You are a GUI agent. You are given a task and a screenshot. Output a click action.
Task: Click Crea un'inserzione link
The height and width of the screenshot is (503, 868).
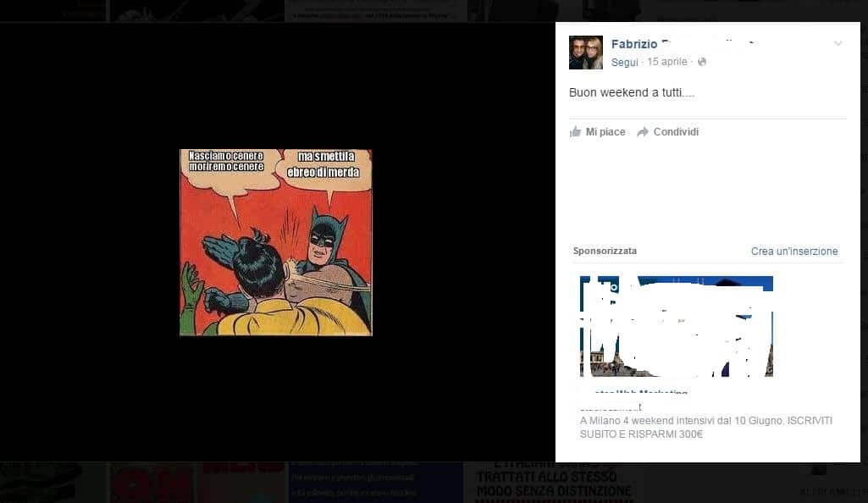coord(793,251)
